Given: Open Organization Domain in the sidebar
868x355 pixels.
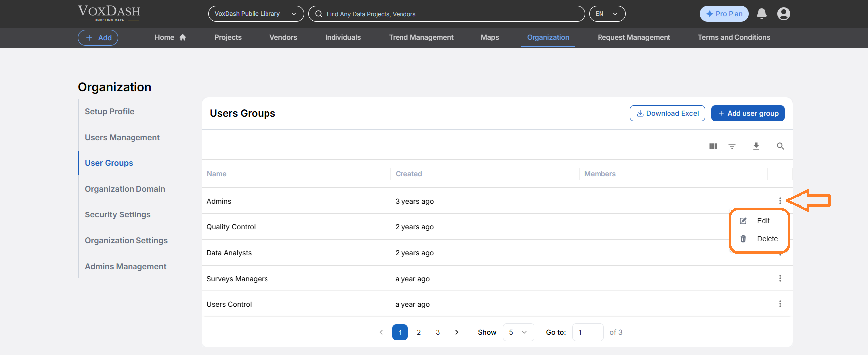Looking at the screenshot, I should (125, 189).
